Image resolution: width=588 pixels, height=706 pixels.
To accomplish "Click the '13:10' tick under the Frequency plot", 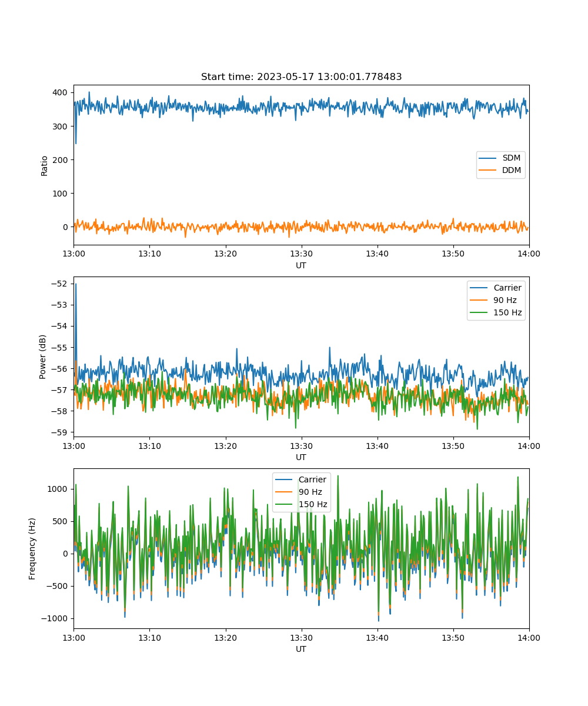I will [x=149, y=637].
